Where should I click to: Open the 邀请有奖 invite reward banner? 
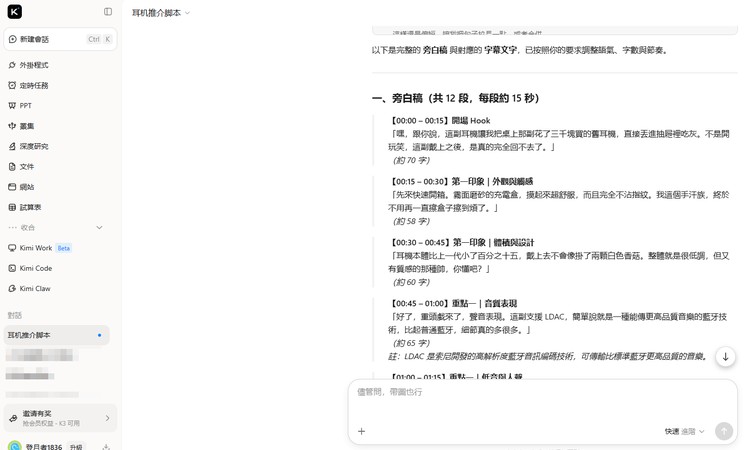click(60, 418)
